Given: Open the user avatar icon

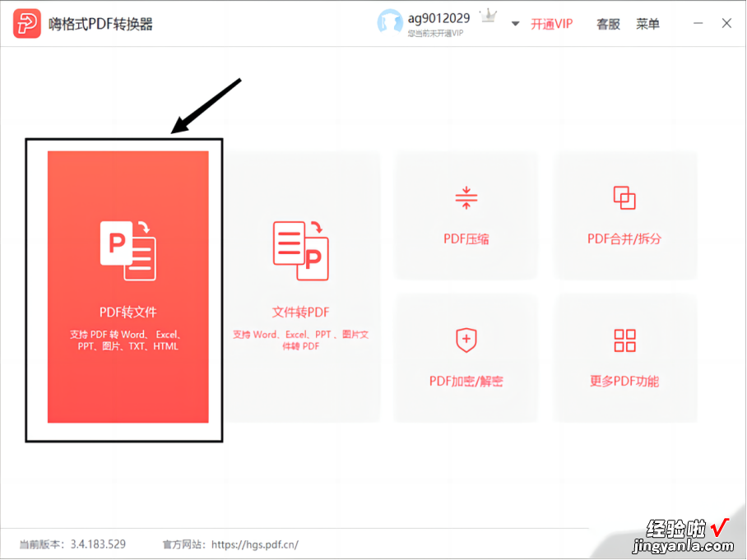Looking at the screenshot, I should (x=390, y=22).
